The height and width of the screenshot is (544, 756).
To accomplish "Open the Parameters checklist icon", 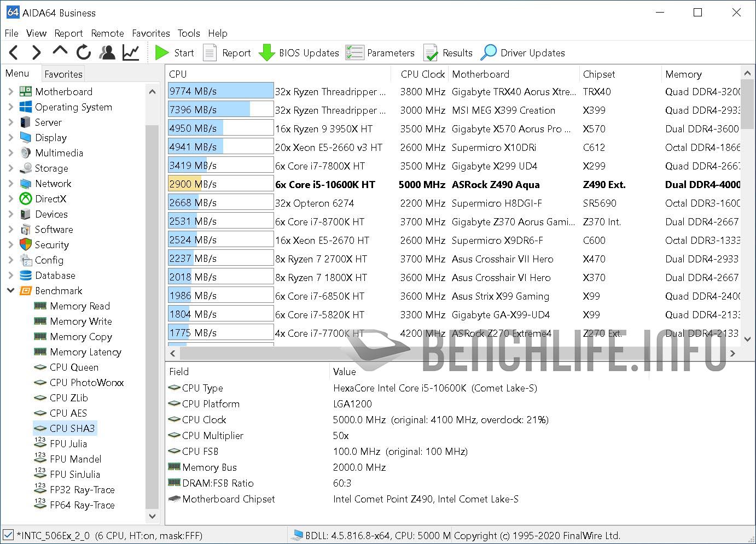I will pyautogui.click(x=354, y=52).
